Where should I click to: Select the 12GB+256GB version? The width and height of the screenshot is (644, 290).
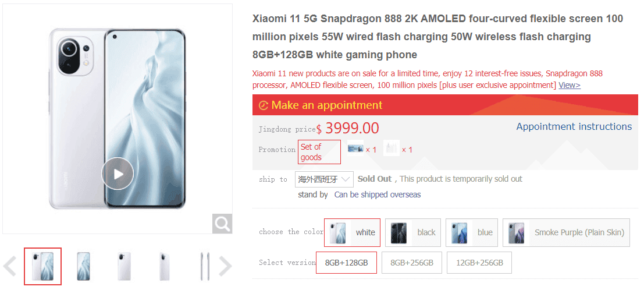point(479,263)
